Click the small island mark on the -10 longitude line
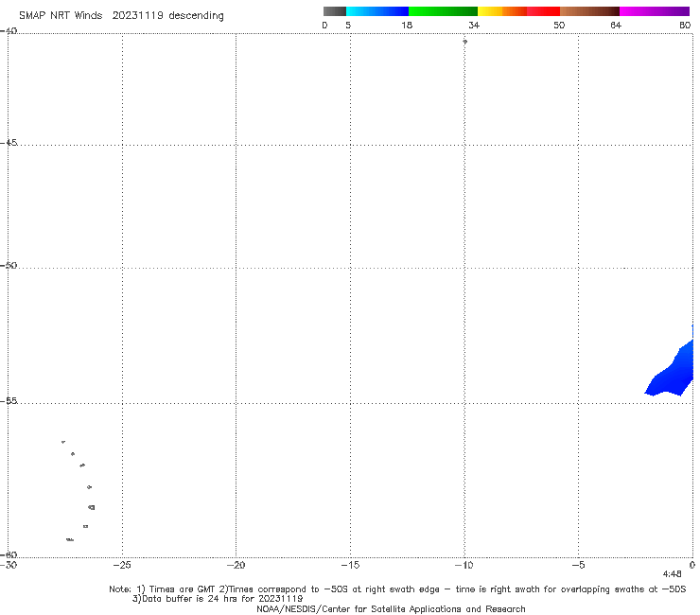This screenshot has height=615, width=700. [464, 42]
